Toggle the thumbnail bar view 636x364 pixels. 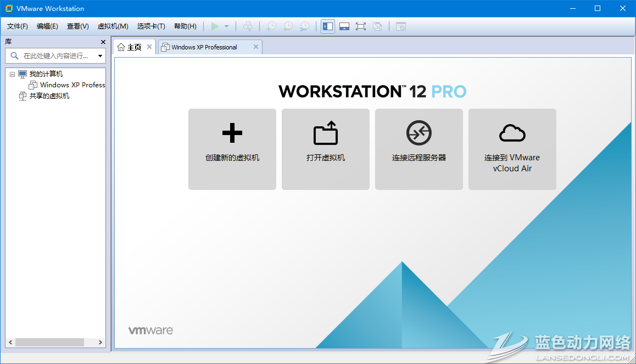[344, 26]
